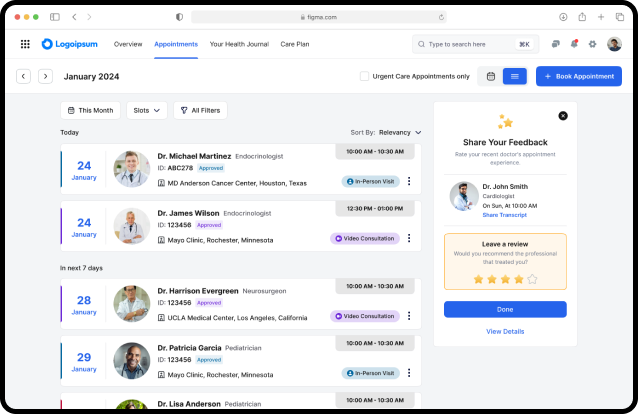Click Book Appointment button

point(579,76)
